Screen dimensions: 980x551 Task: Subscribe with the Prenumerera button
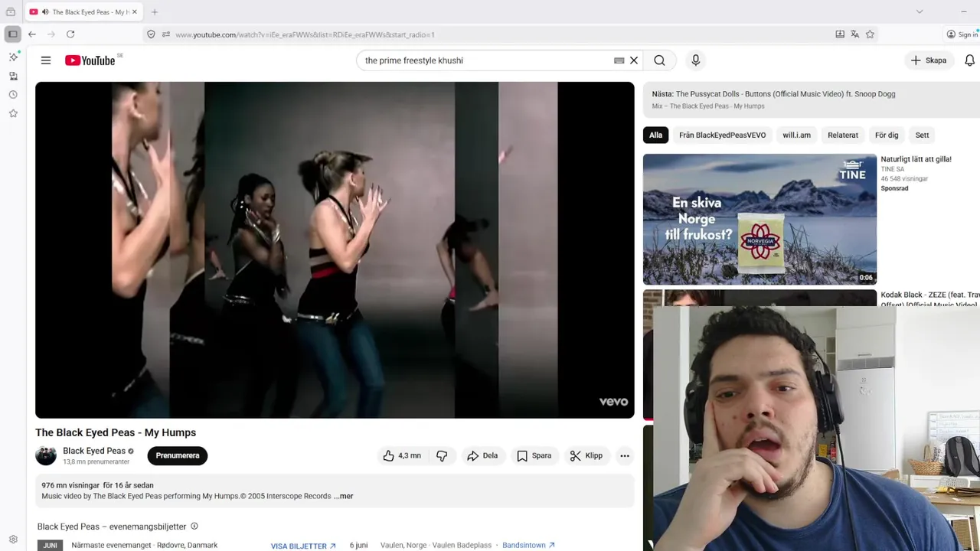[178, 455]
